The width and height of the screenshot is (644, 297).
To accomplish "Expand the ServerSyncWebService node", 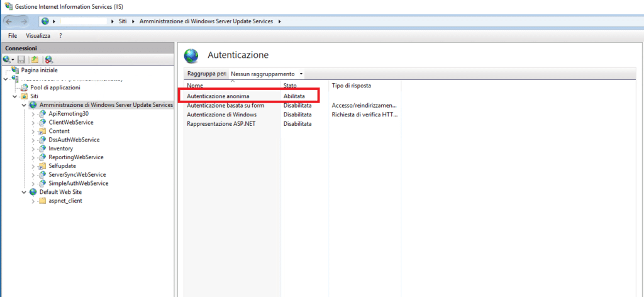I will click(x=33, y=174).
